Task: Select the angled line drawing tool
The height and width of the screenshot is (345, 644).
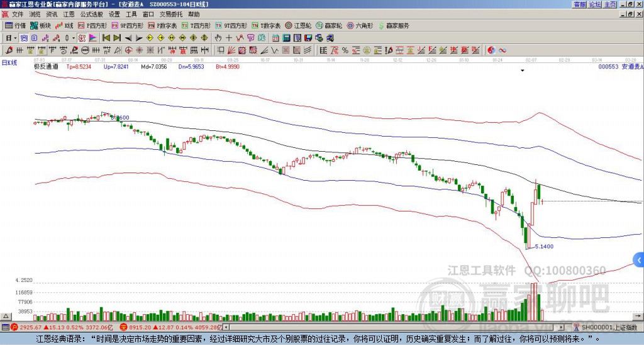Action: click(264, 50)
